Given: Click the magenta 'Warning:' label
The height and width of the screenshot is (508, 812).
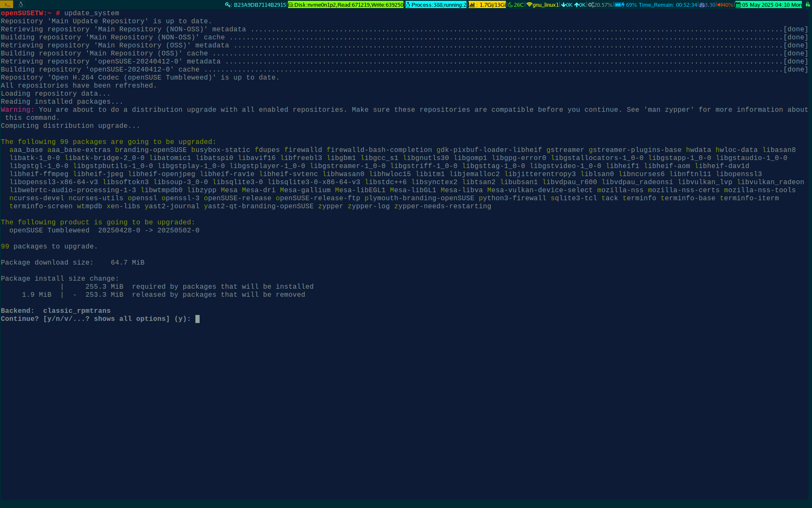Looking at the screenshot, I should (x=18, y=110).
